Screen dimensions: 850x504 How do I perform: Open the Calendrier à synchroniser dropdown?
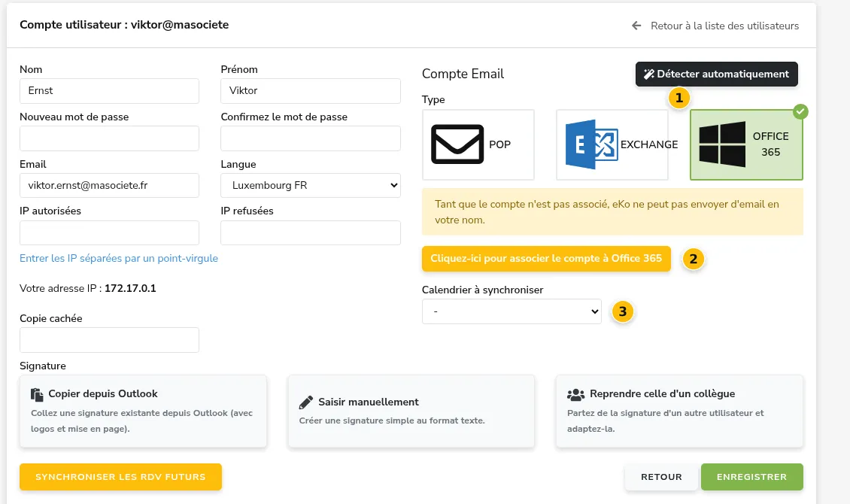click(x=512, y=311)
